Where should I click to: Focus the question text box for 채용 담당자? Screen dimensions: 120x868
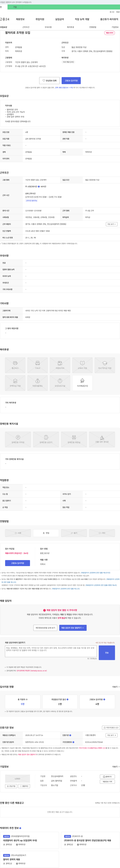click(51, 651)
